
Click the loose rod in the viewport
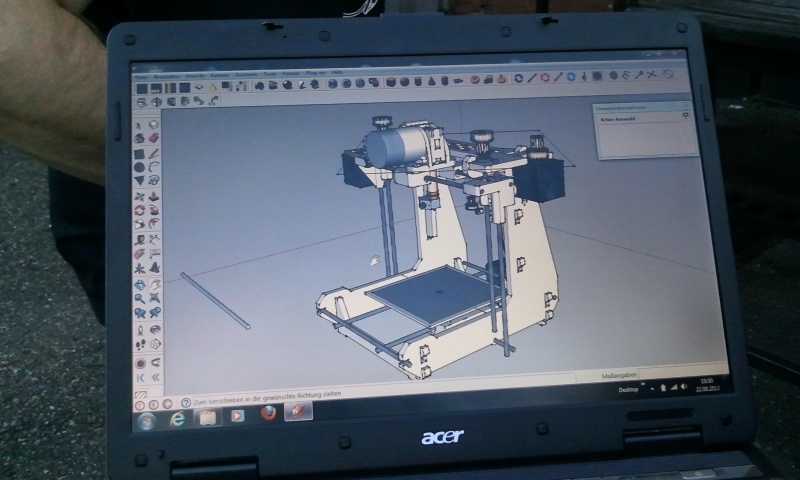215,300
